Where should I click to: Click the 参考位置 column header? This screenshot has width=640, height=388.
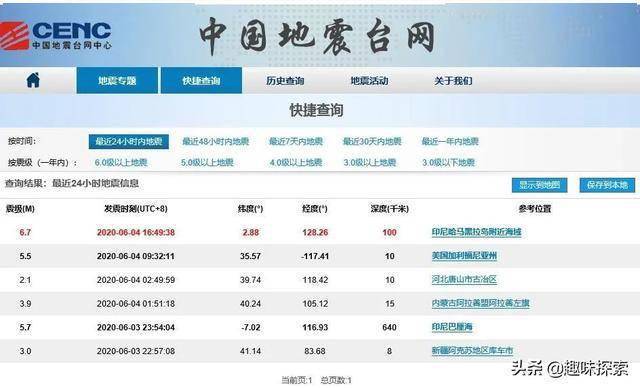535,209
